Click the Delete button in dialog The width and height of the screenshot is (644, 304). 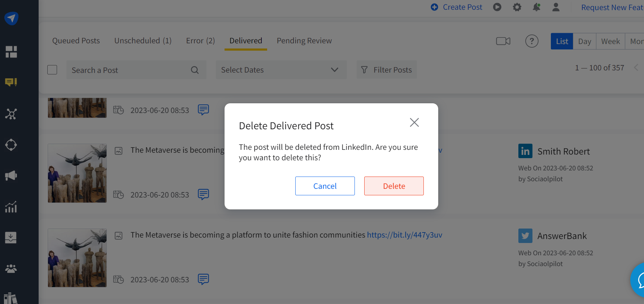[x=393, y=186]
